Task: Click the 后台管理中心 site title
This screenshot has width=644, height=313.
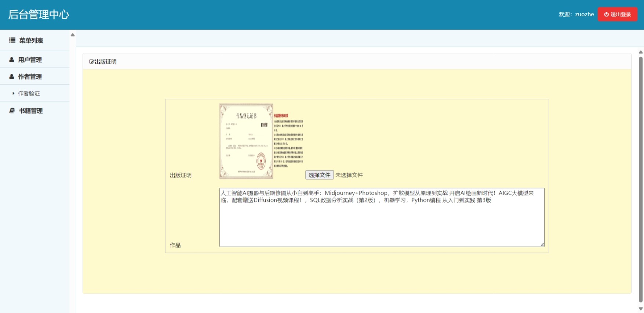Action: point(39,14)
